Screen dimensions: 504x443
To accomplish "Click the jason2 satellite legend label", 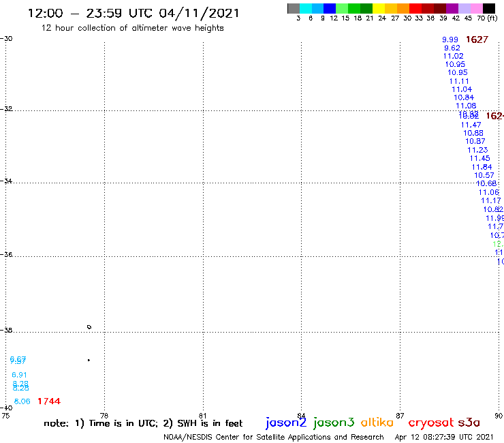I will click(286, 423).
